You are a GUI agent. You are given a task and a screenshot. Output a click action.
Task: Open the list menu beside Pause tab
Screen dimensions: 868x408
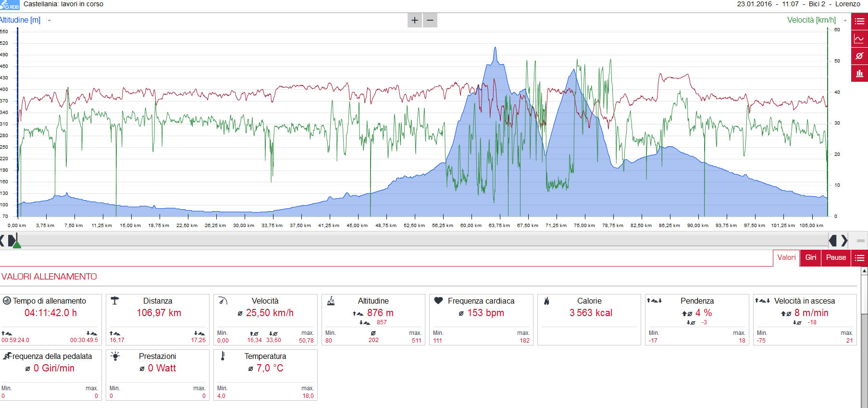point(859,258)
